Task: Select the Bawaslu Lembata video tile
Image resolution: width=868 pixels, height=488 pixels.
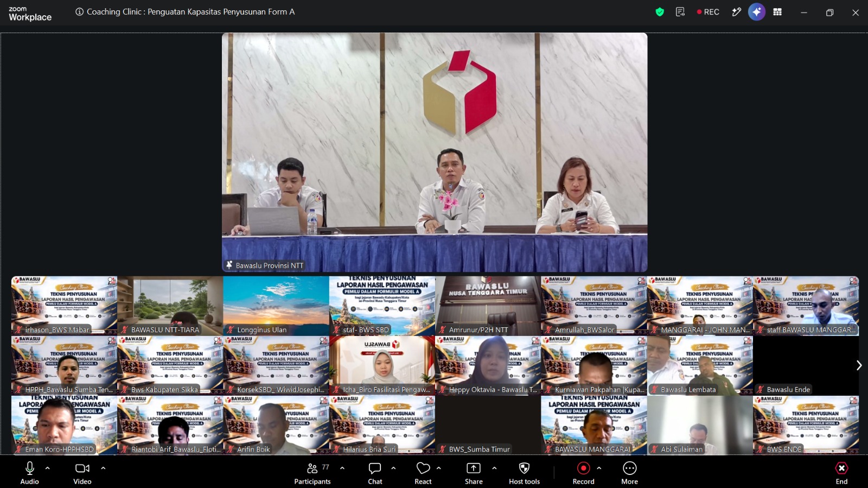Action: 700,365
